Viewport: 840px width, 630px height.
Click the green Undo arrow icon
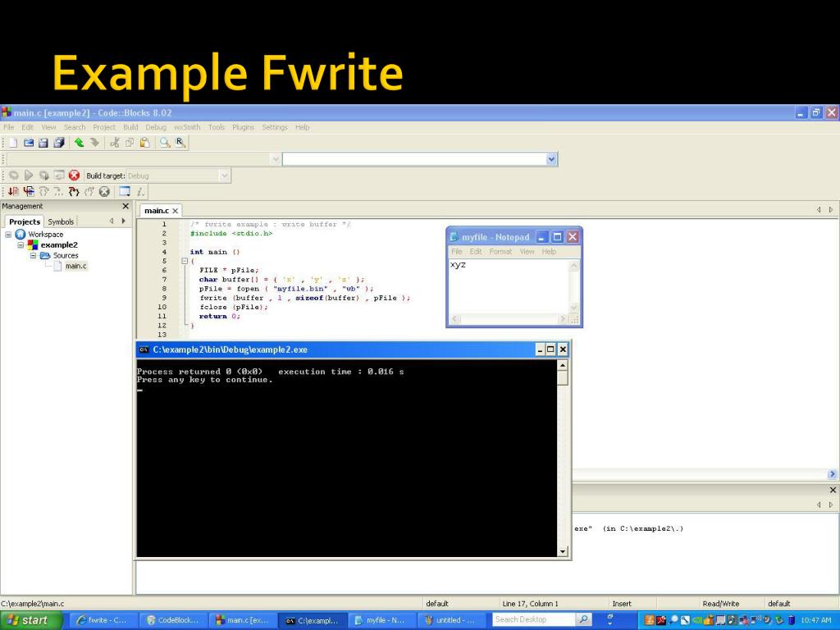(79, 143)
